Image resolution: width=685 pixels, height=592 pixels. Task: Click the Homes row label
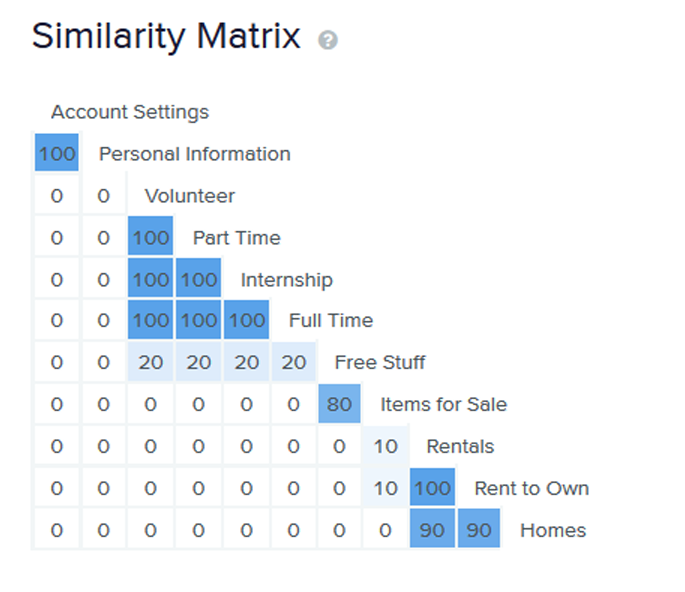(x=553, y=530)
